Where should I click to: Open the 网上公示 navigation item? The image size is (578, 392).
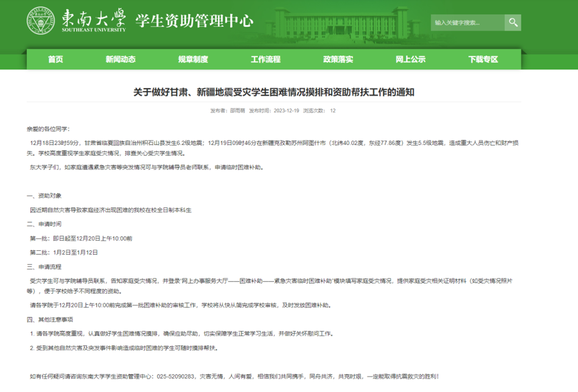coord(411,59)
